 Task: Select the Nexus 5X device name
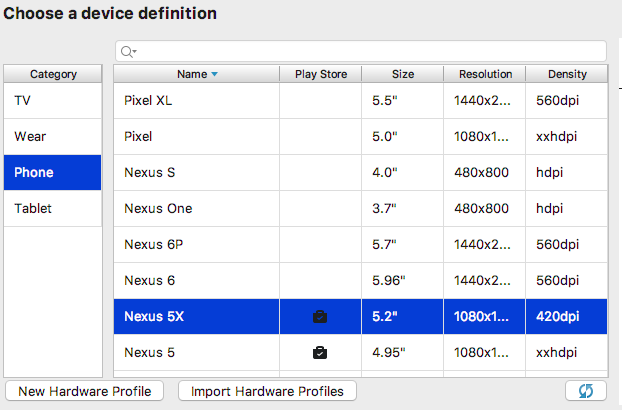coord(154,316)
